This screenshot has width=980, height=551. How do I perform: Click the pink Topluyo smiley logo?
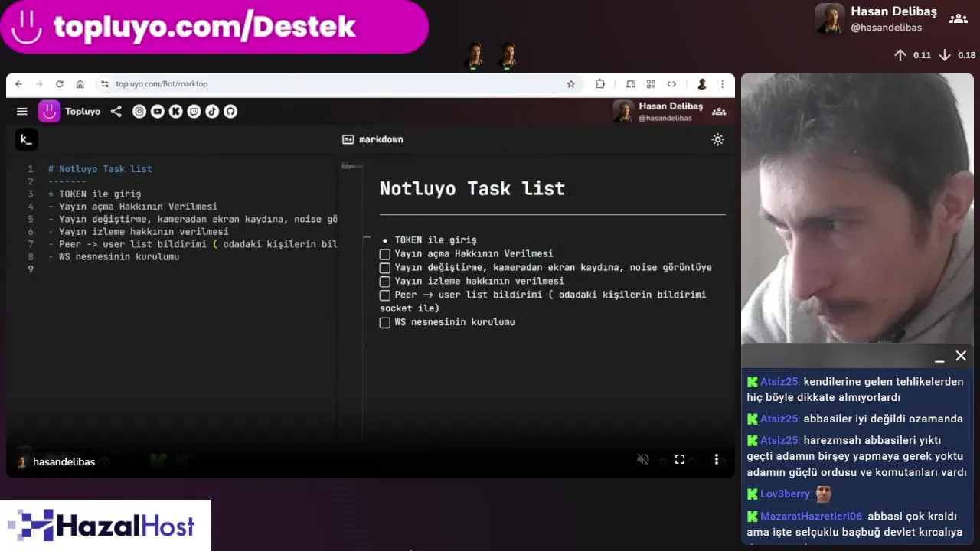pyautogui.click(x=49, y=112)
